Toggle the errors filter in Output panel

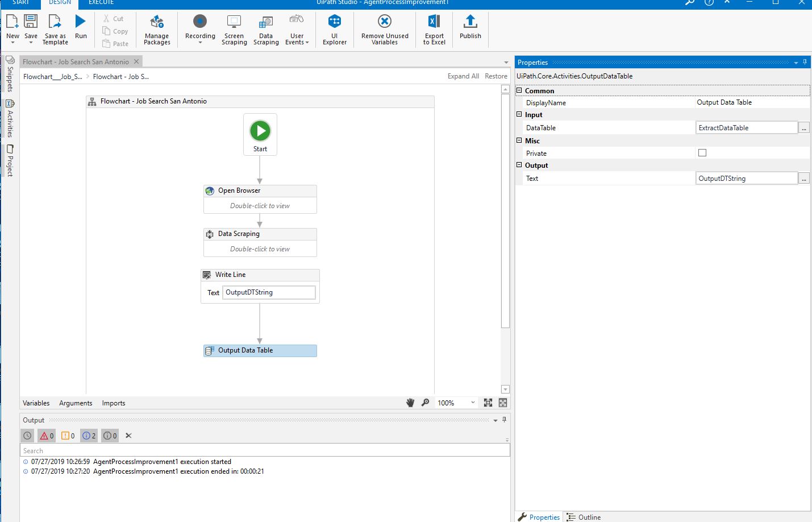click(46, 436)
